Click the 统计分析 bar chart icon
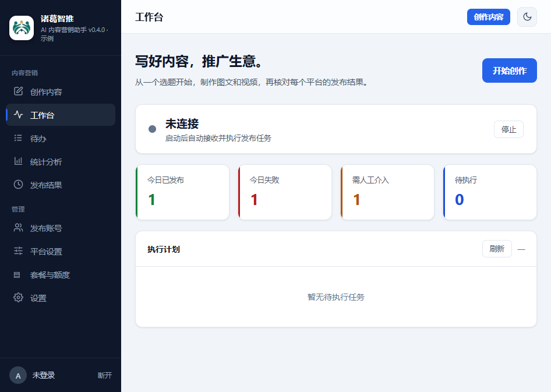 [18, 161]
